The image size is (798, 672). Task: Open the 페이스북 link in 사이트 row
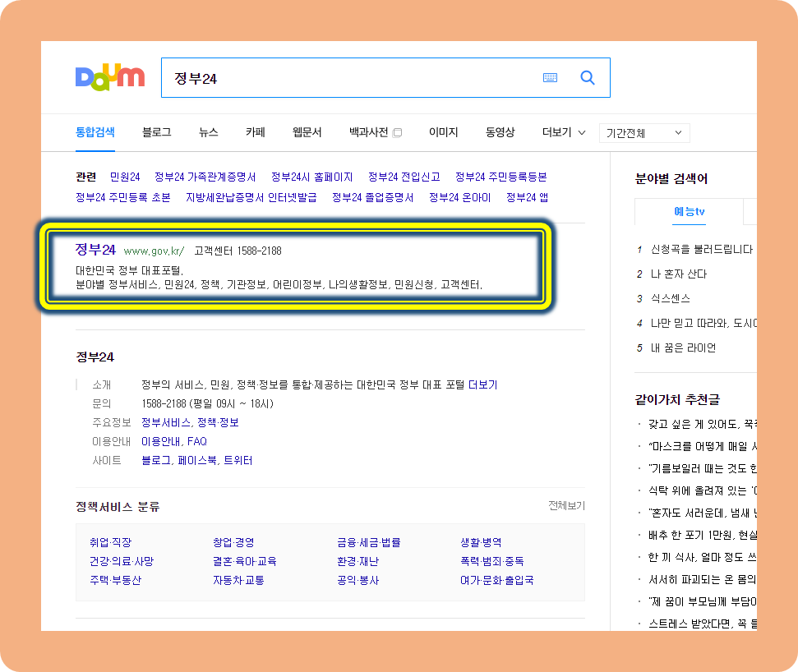click(197, 460)
